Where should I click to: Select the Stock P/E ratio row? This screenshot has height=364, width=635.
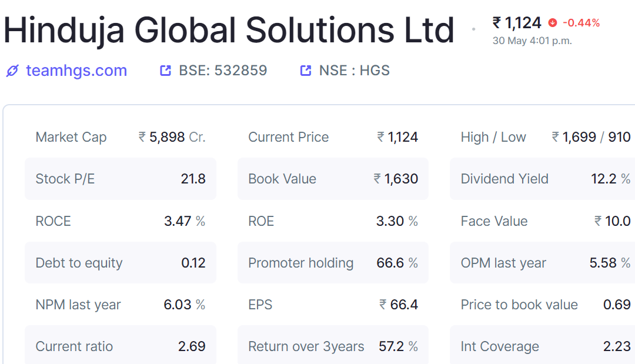(121, 179)
